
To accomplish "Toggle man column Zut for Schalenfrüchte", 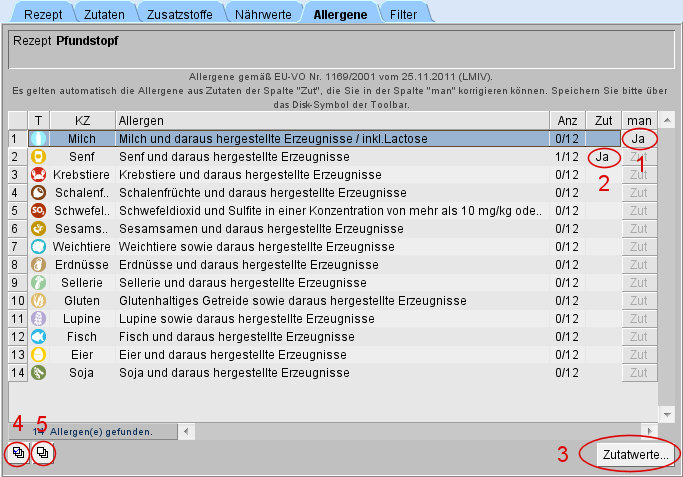I will pos(639,193).
